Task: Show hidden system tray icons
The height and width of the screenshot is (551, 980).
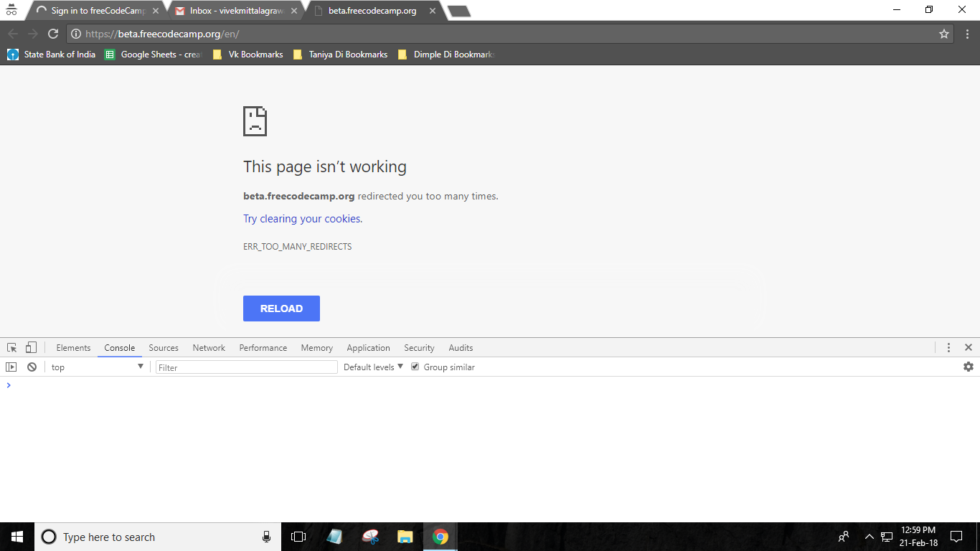Action: [x=869, y=537]
